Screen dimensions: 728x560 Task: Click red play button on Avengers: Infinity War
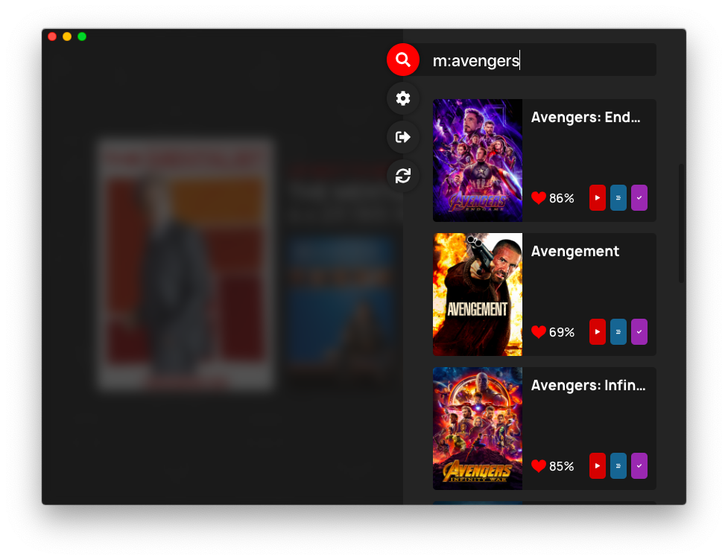tap(598, 466)
